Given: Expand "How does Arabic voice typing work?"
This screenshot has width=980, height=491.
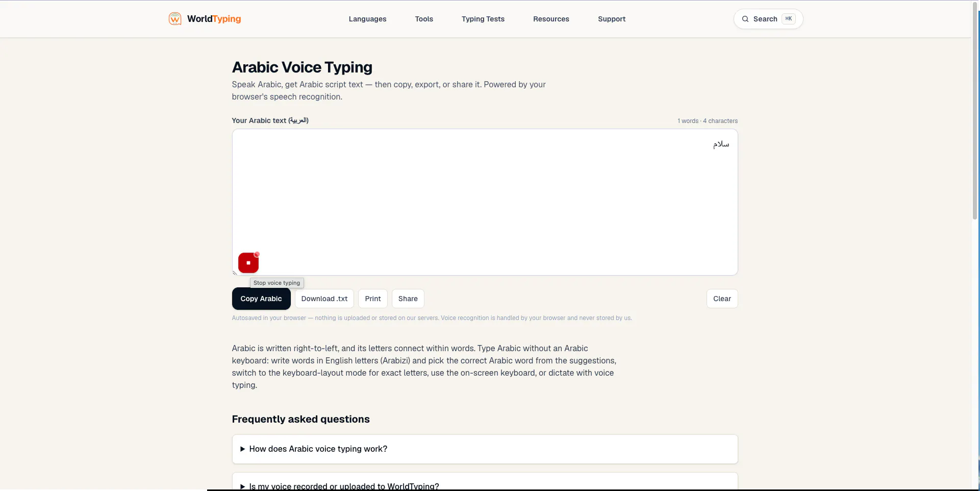Looking at the screenshot, I should [485, 449].
